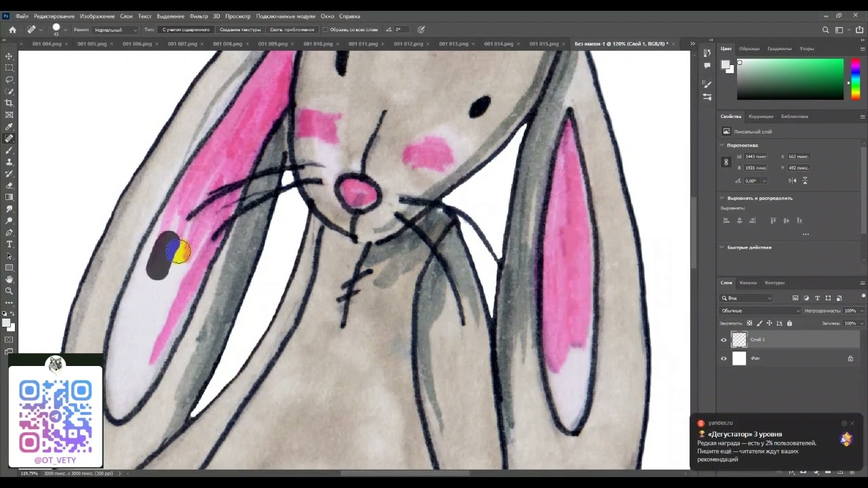This screenshot has height=488, width=868.
Task: Hide layer 'Слой 1' with eye icon
Action: point(724,340)
